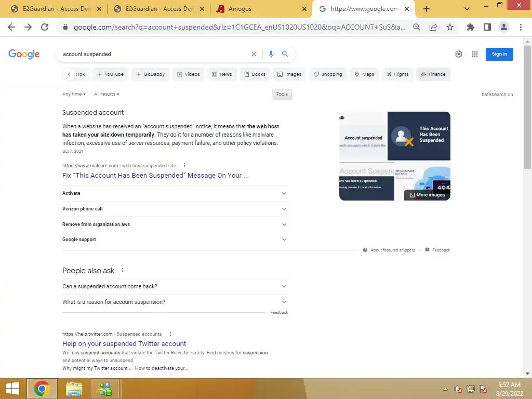Clear the search box with X
The height and width of the screenshot is (399, 532).
tap(254, 54)
